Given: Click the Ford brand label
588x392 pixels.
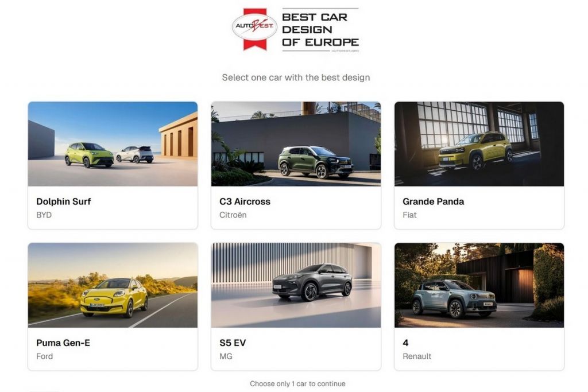Looking at the screenshot, I should click(44, 356).
